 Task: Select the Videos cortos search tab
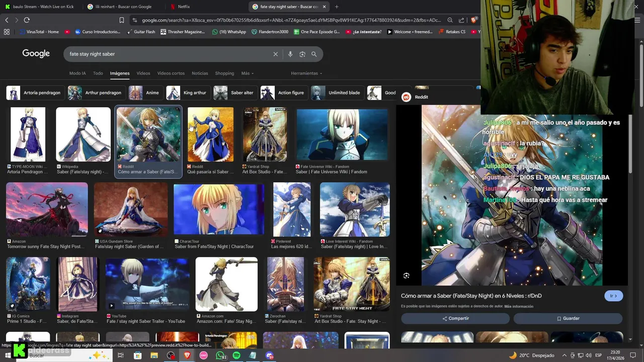(171, 73)
